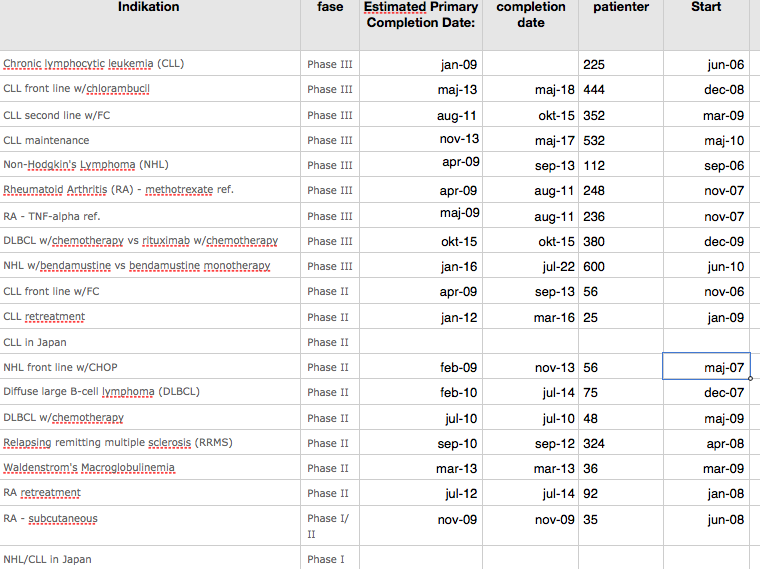Screen dimensions: 760x569
Task: Click jun-10 Start cell
Action: click(706, 266)
